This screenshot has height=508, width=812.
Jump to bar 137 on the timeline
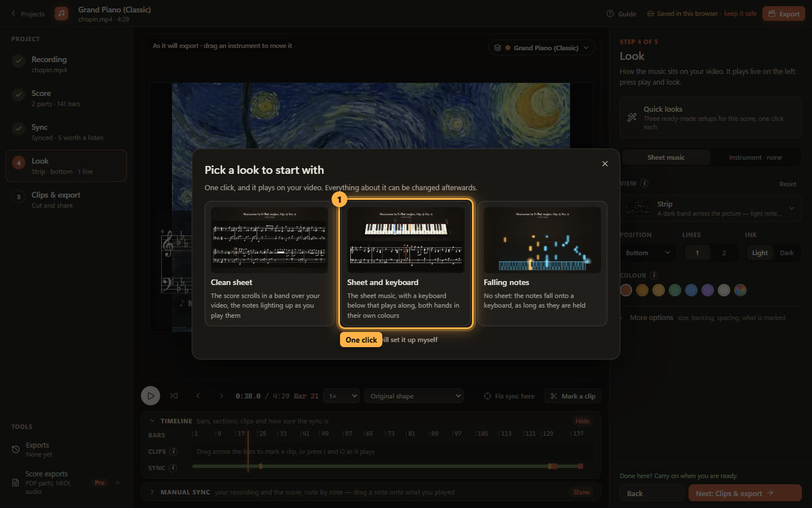click(x=578, y=433)
